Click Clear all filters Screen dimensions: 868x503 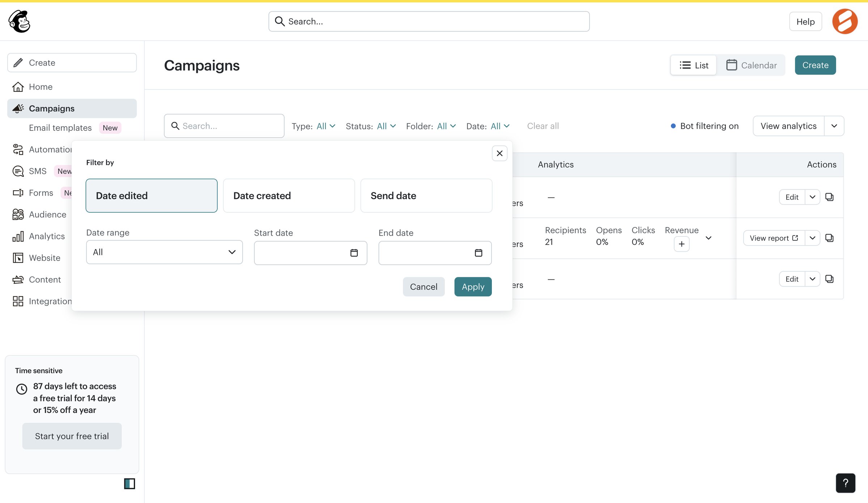click(x=543, y=126)
